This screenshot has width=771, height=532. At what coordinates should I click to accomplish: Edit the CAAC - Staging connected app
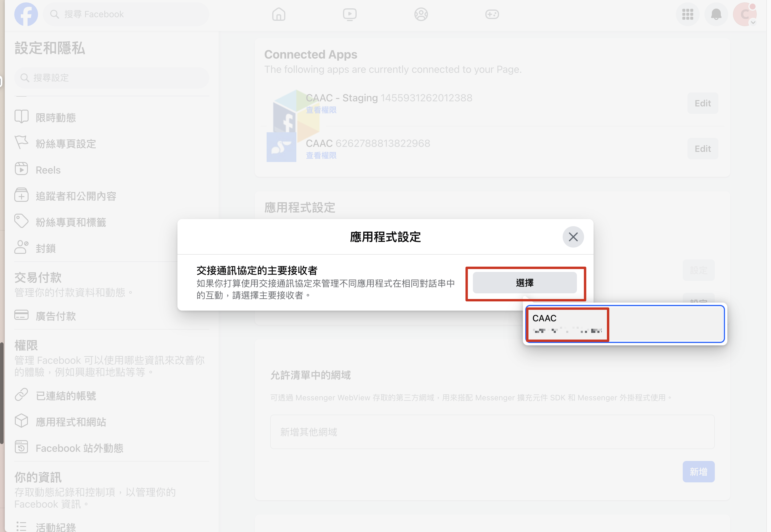pyautogui.click(x=703, y=103)
